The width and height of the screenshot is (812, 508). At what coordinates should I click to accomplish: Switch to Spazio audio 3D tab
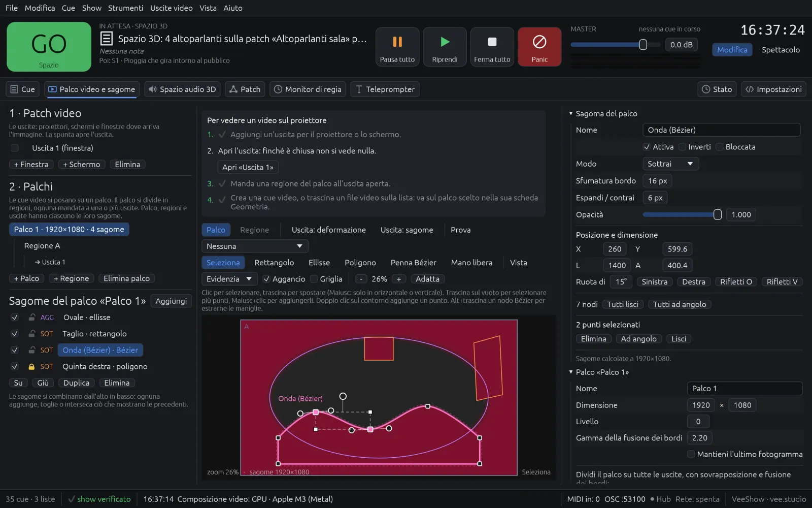[x=182, y=89]
